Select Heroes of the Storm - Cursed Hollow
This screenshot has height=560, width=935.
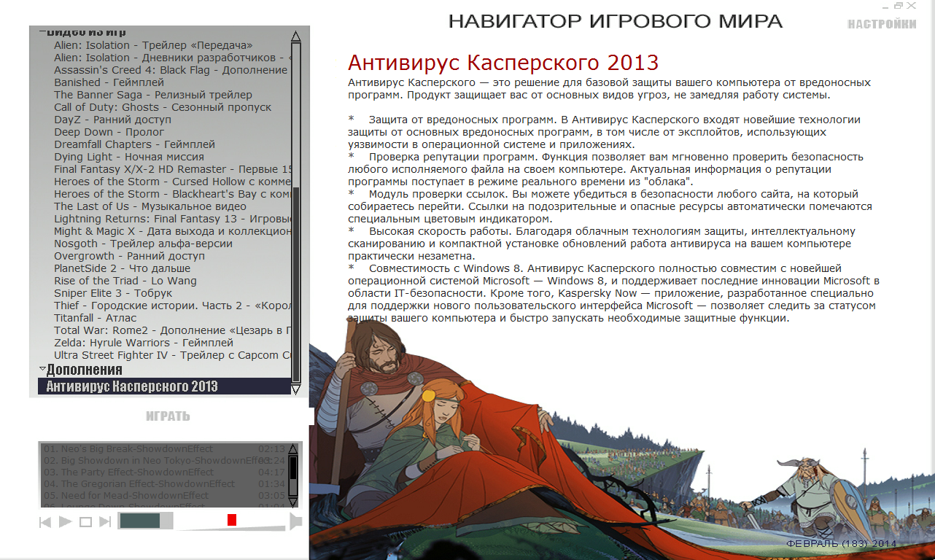173,182
